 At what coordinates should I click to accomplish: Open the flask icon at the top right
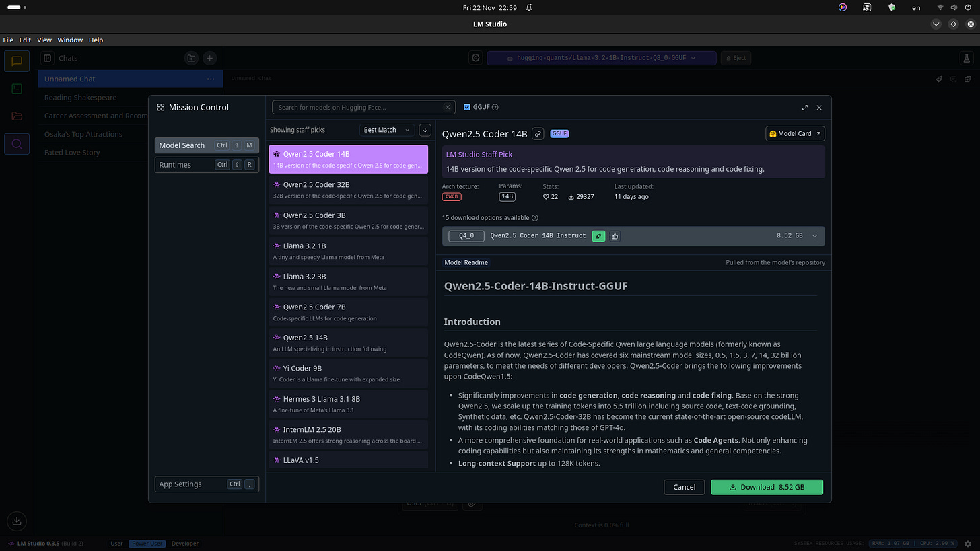click(x=967, y=59)
